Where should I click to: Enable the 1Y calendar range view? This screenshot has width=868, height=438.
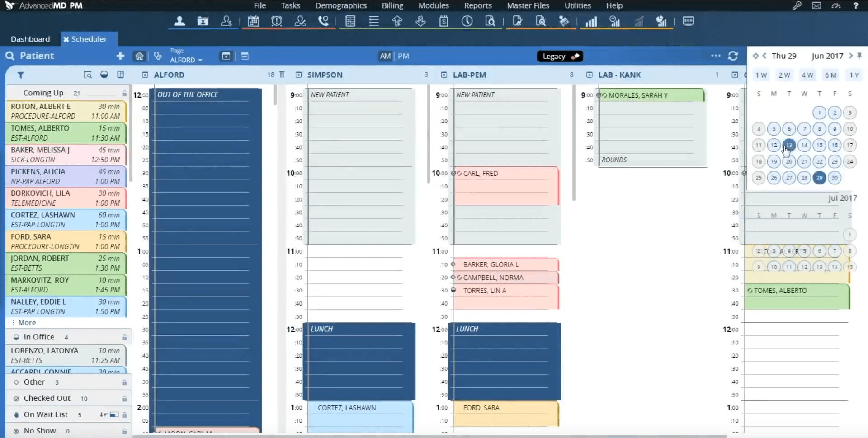point(854,75)
